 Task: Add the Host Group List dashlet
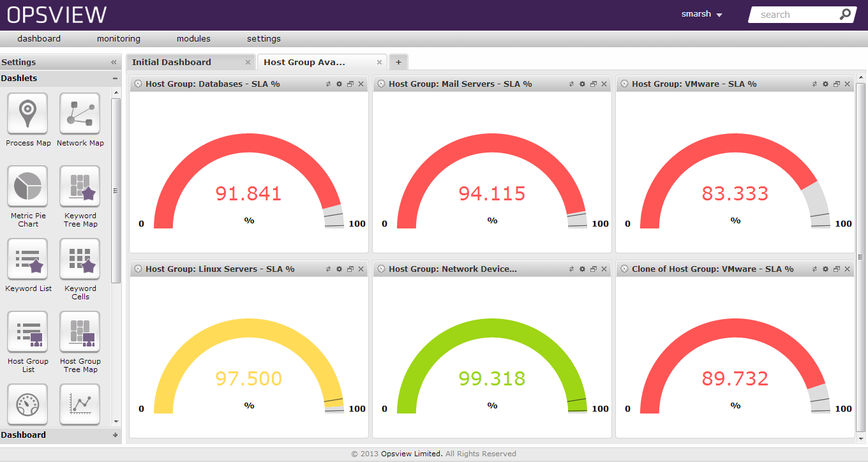click(x=27, y=332)
